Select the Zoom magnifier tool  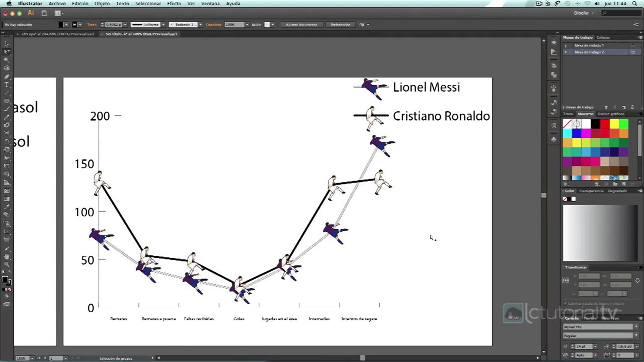coord(6,265)
